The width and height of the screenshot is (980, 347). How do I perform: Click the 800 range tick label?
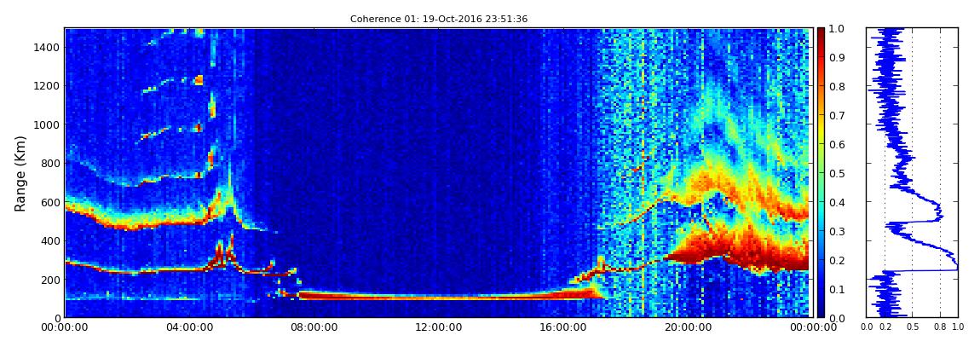click(49, 164)
